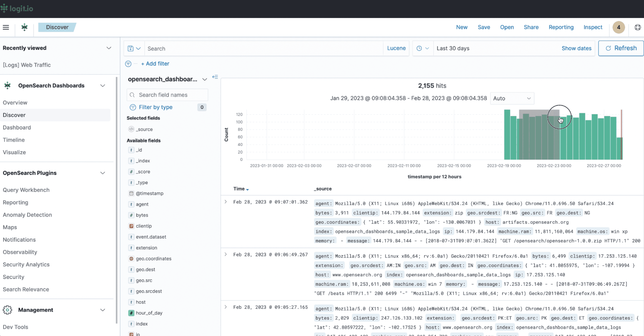Open the opensearch_dashboards index pattern dropdown
The height and width of the screenshot is (336, 644).
pos(205,79)
